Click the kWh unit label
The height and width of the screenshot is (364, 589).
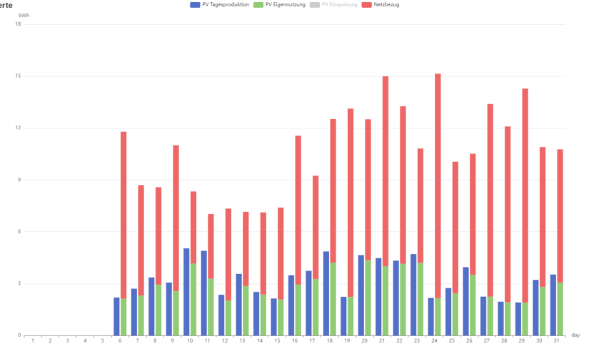24,16
